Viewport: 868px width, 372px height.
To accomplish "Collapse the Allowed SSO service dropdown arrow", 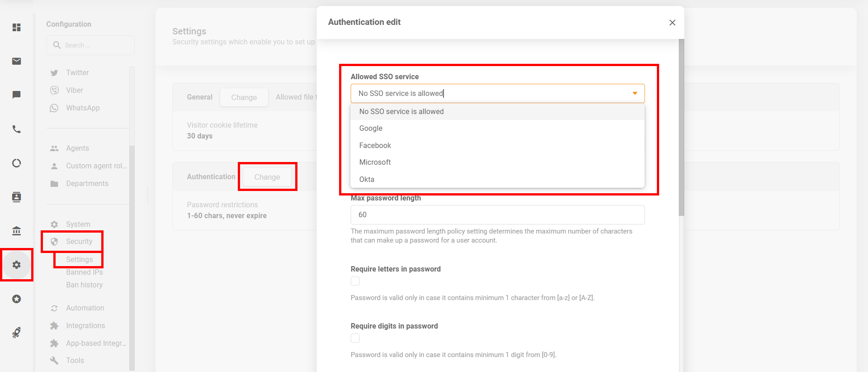I will 635,93.
